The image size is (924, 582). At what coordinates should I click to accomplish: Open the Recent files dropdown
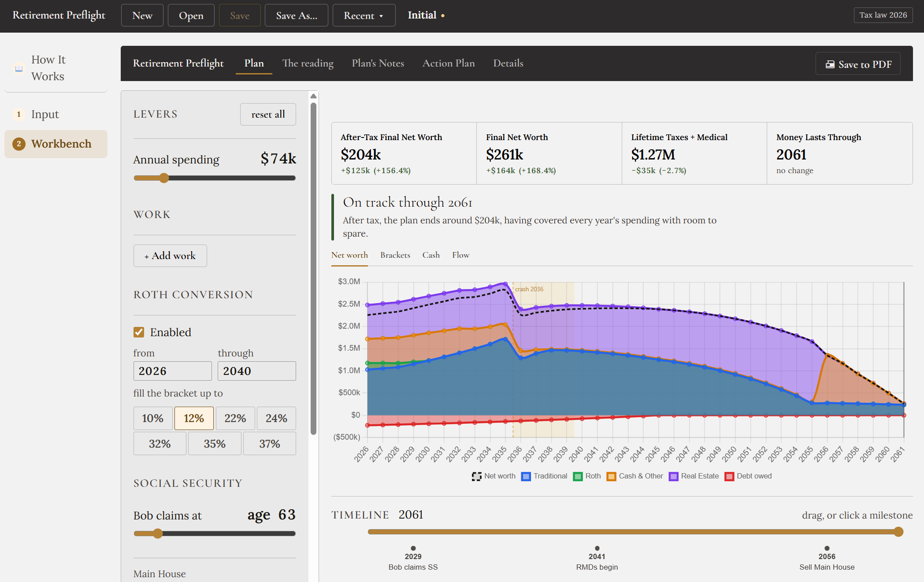click(x=364, y=15)
